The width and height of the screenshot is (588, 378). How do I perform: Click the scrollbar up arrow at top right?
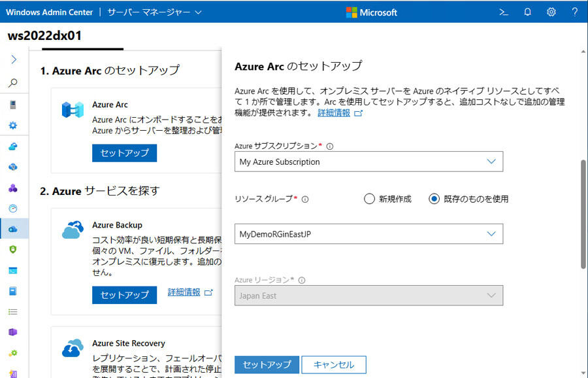tap(583, 52)
